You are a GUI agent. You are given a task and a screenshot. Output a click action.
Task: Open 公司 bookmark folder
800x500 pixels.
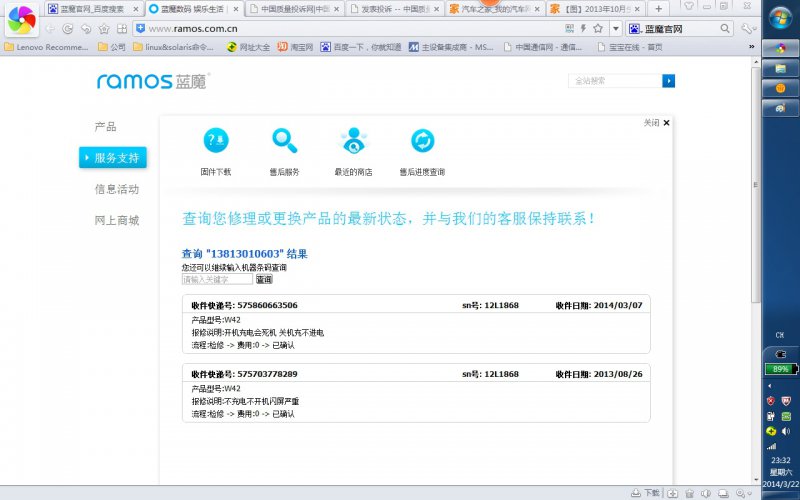click(x=112, y=47)
